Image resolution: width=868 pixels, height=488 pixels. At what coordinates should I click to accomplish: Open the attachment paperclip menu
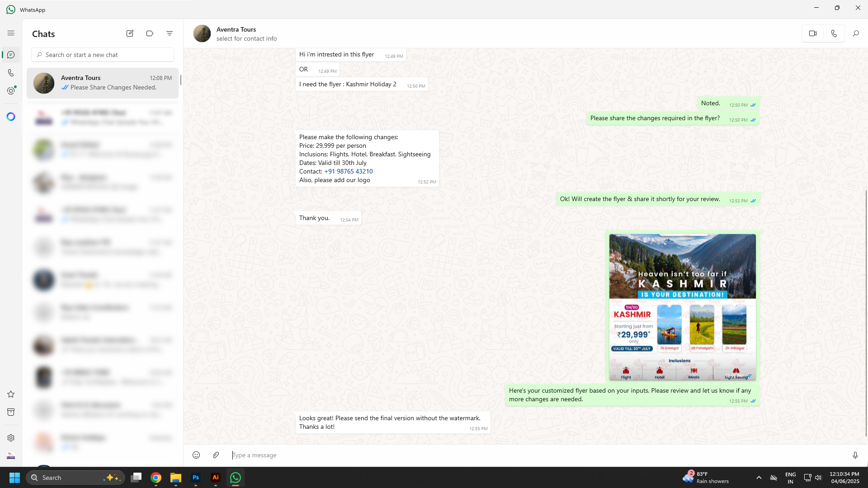(x=216, y=455)
